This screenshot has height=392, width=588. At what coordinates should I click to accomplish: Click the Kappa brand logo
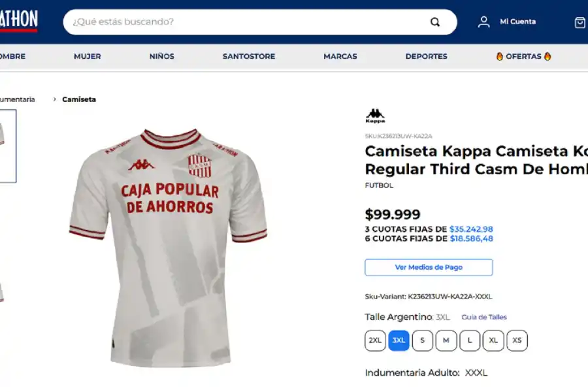coord(374,115)
